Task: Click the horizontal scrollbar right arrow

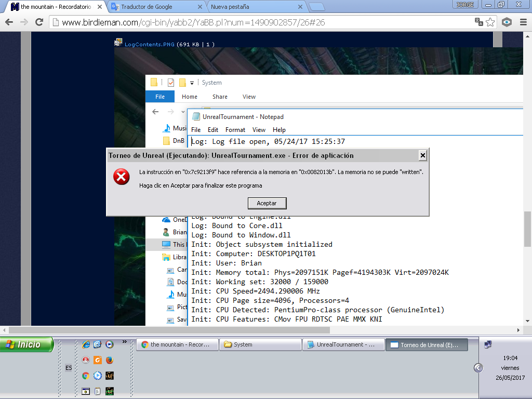Action: (518, 330)
